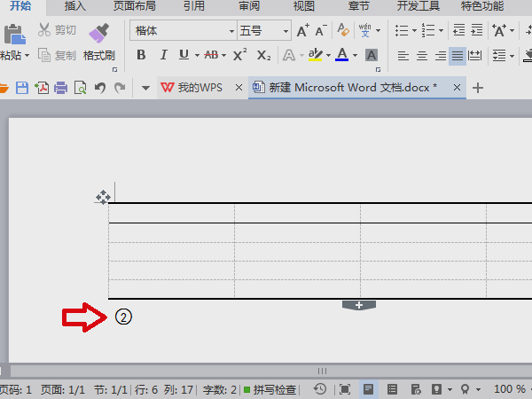Click the Save floppy disk icon

click(22, 88)
